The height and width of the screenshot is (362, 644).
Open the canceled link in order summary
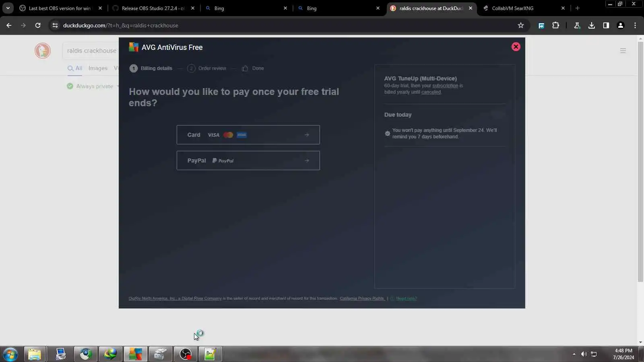pyautogui.click(x=431, y=92)
